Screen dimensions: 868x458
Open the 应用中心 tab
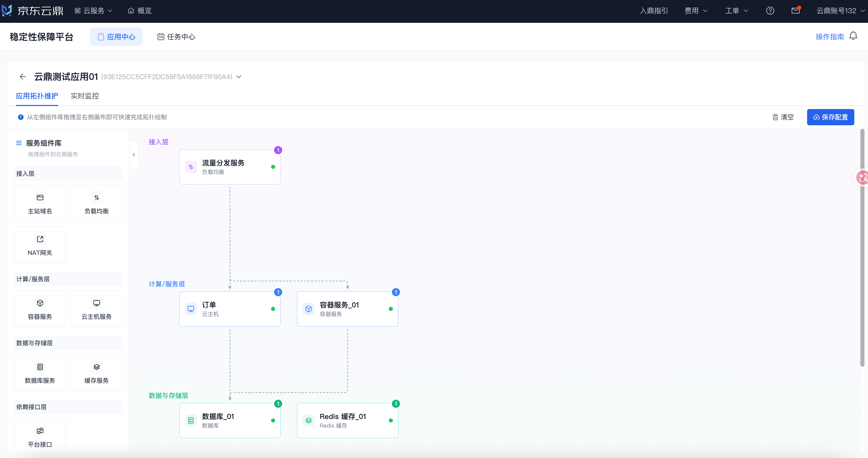(116, 37)
